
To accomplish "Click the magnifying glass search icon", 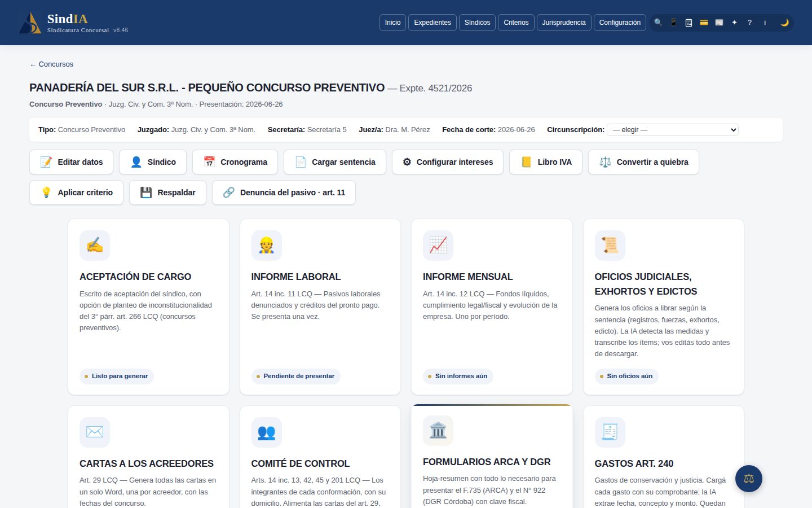I will 658,23.
